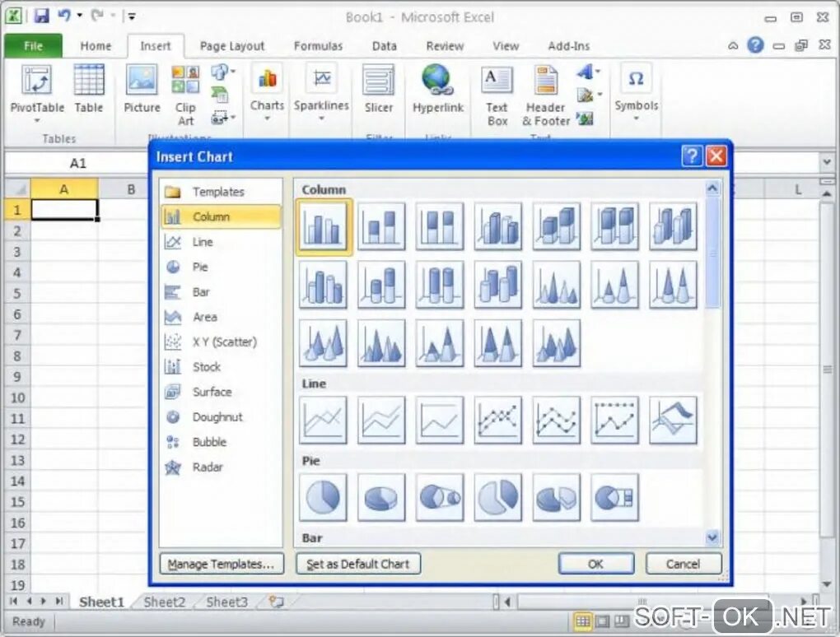Select Exploded Pie chart icon

tap(498, 497)
